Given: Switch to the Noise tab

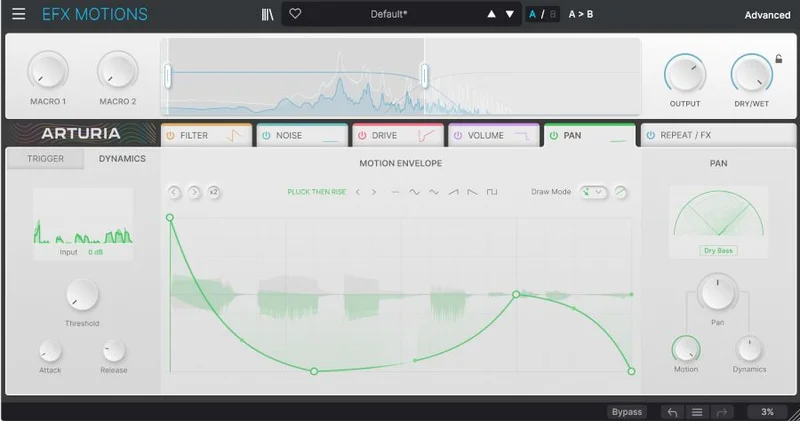Looking at the screenshot, I should [302, 135].
